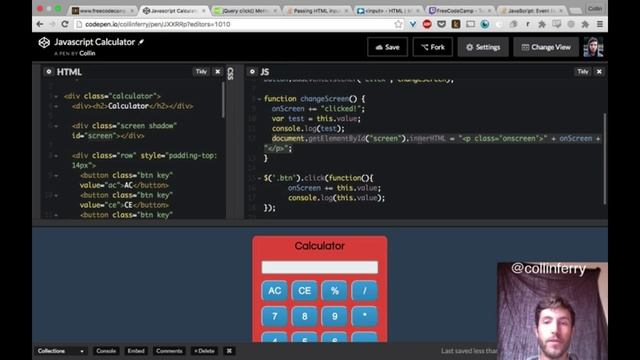Go forward in browser history
Screen dimensions: 640x360
(x=52, y=24)
